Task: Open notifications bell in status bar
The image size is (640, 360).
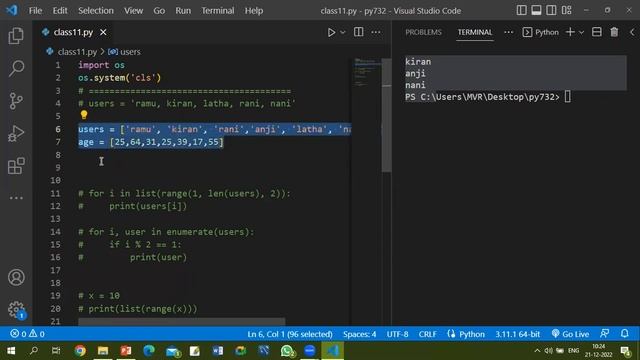Action: 624,334
